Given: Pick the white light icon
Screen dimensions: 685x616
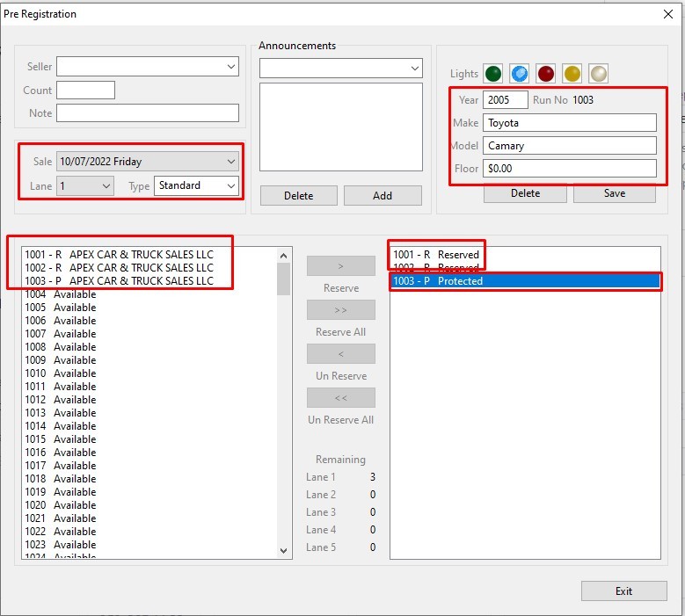Looking at the screenshot, I should (x=598, y=74).
